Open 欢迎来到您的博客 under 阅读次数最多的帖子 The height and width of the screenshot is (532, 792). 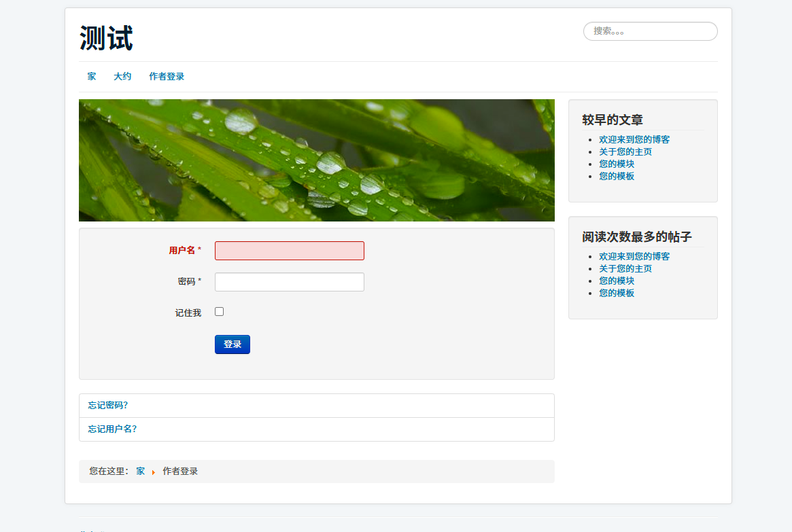coord(634,257)
